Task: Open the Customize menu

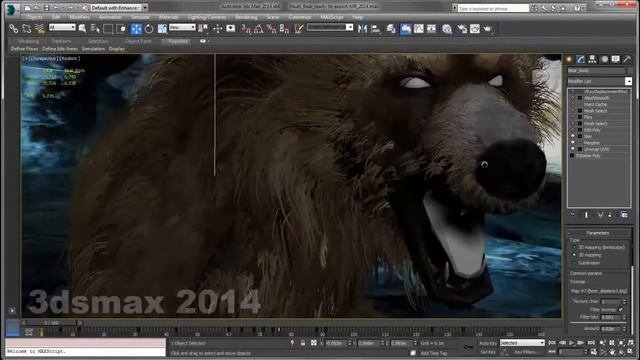Action: (300, 17)
